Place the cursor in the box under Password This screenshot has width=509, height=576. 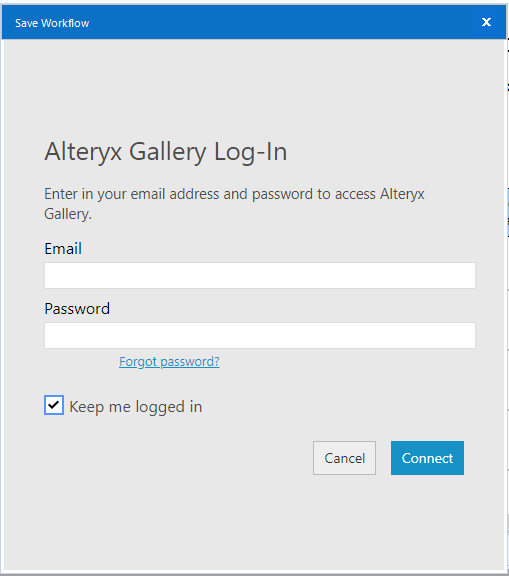[x=260, y=335]
